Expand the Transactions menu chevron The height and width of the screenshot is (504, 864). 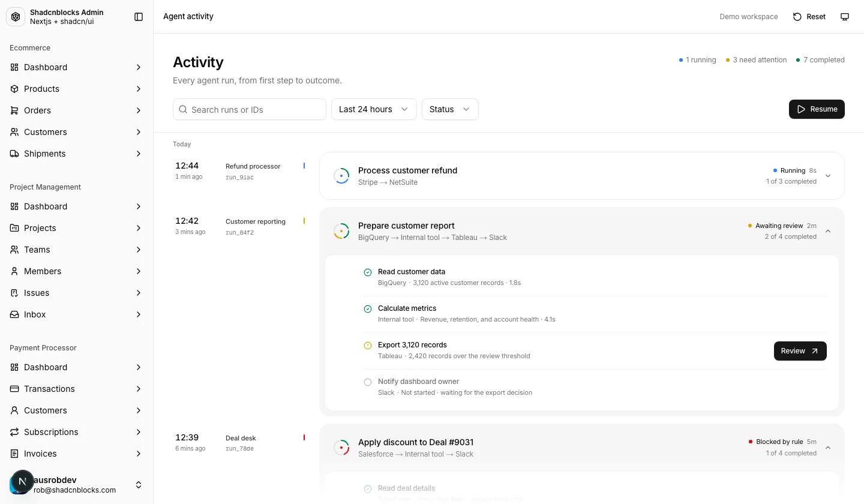click(139, 389)
